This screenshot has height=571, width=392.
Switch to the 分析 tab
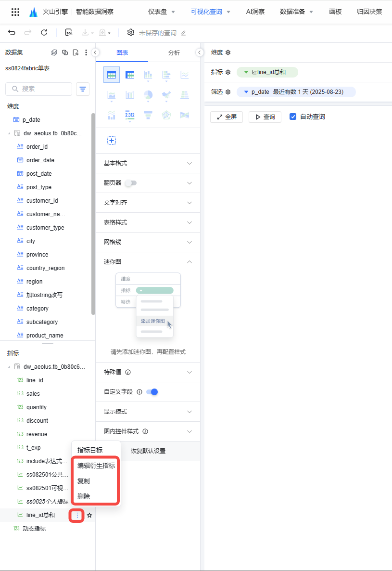[174, 53]
